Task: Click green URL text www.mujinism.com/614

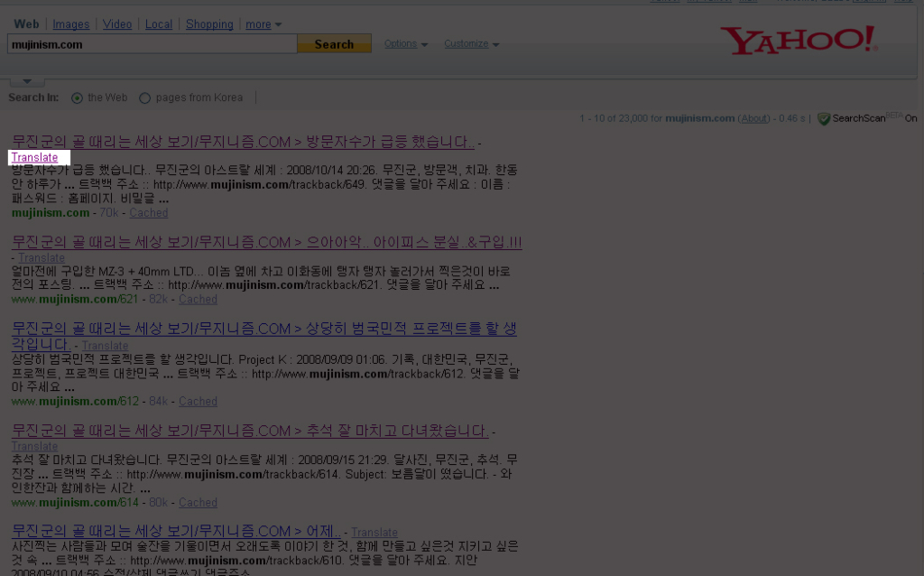Action: coord(75,502)
